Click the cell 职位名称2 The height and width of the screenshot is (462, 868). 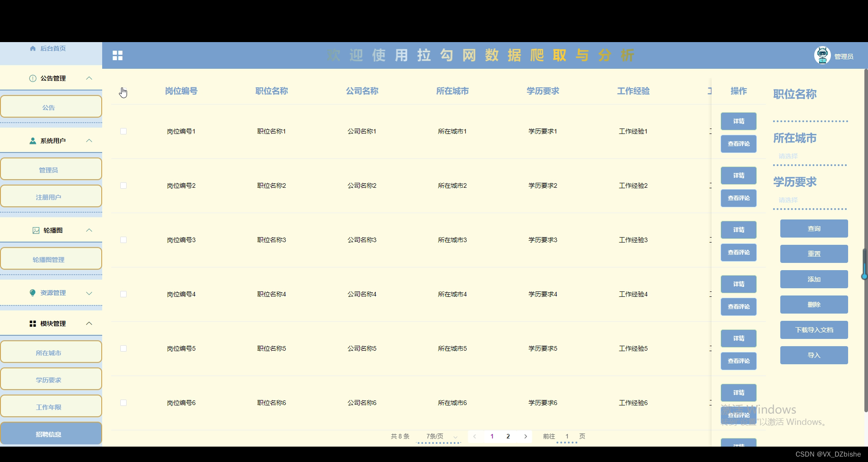(x=272, y=186)
